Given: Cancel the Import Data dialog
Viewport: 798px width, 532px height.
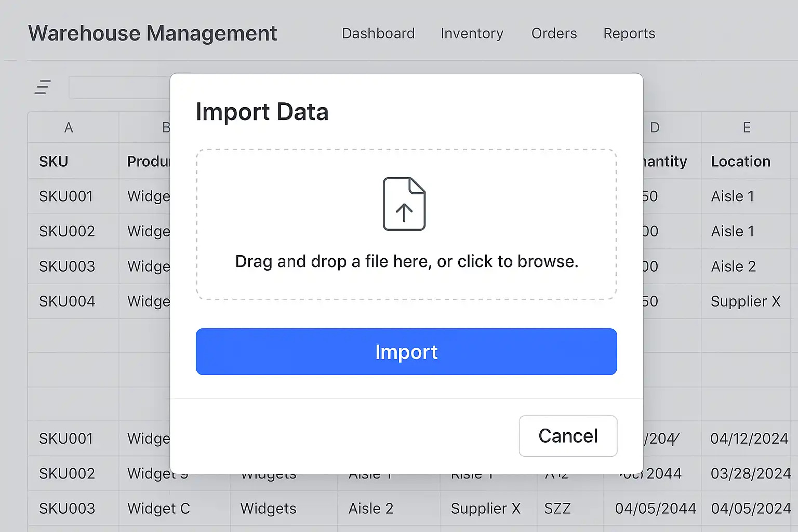Looking at the screenshot, I should (567, 436).
